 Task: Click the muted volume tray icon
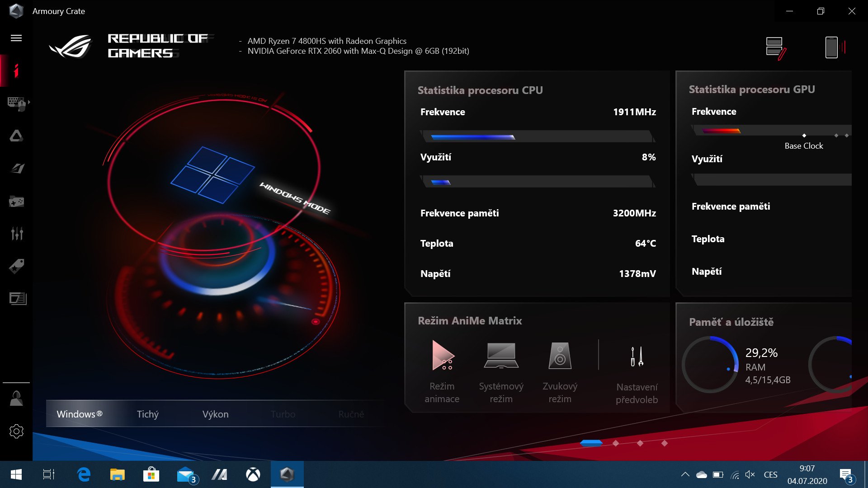coord(750,474)
